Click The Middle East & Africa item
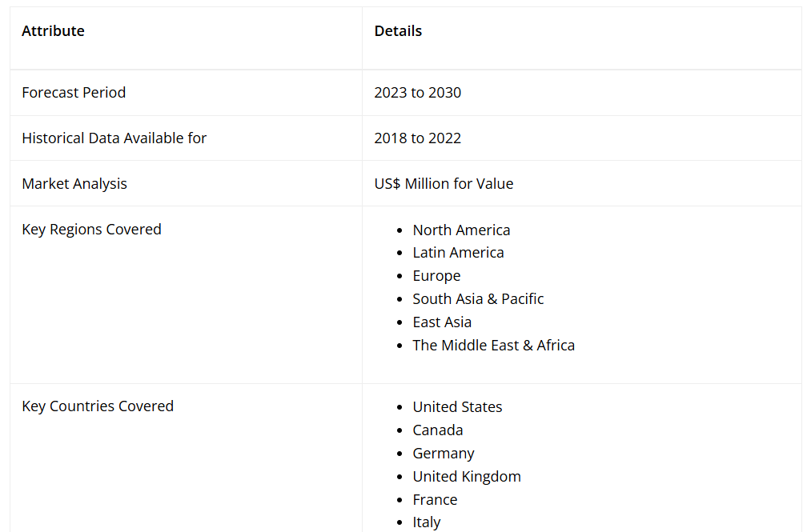The image size is (803, 532). [x=493, y=346]
